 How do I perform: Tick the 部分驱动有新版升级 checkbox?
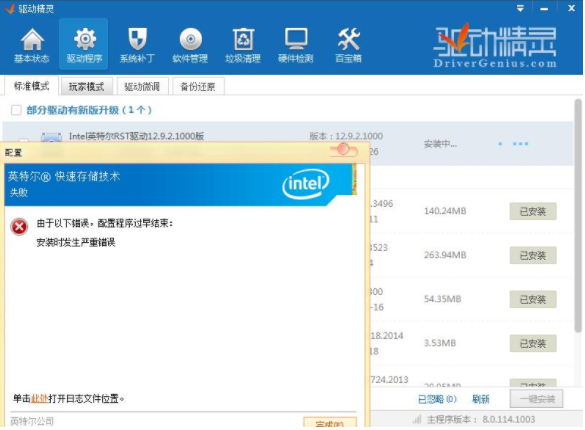coord(16,110)
